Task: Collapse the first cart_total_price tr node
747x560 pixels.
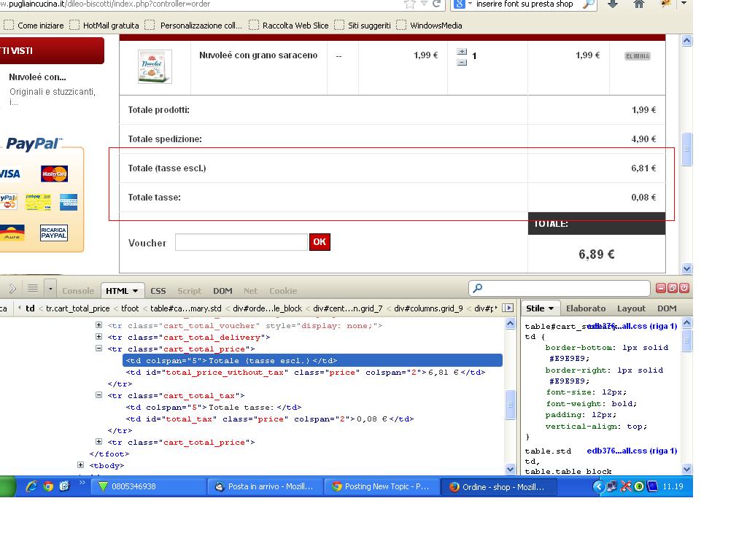Action: click(x=98, y=348)
